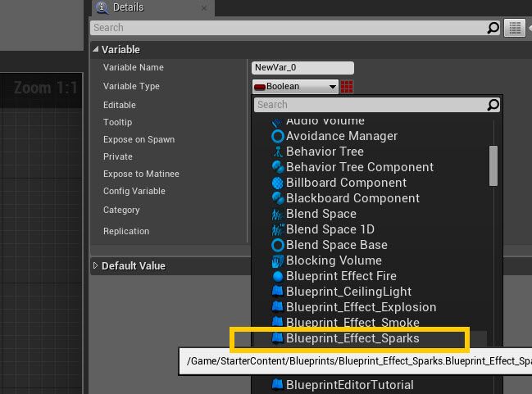Click the Billboard Component icon

click(278, 183)
